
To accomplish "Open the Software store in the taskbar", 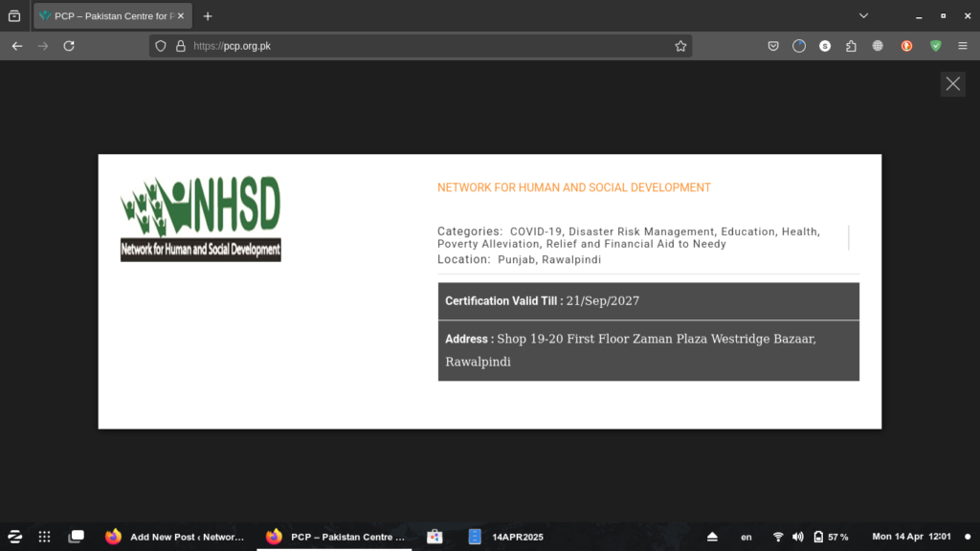I will pyautogui.click(x=434, y=537).
